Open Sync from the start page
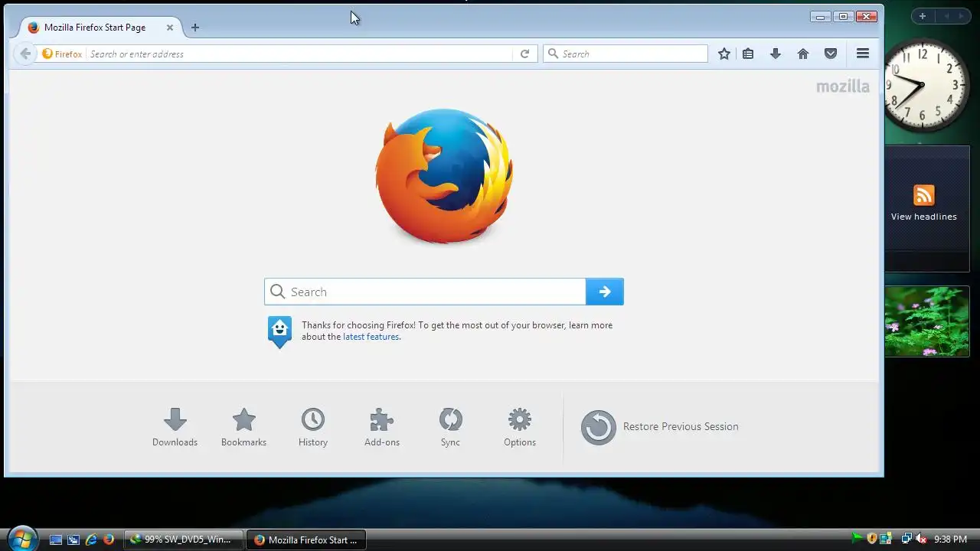This screenshot has height=551, width=980. [x=450, y=427]
